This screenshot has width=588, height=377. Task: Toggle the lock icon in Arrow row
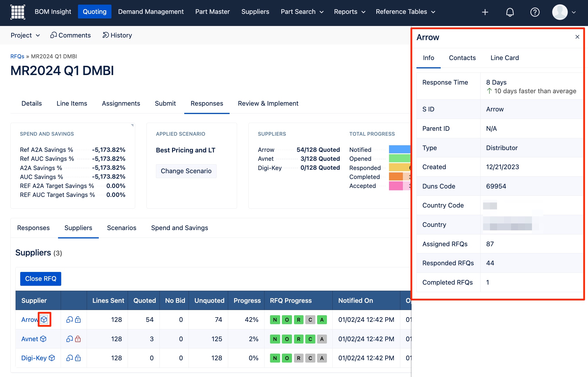78,320
